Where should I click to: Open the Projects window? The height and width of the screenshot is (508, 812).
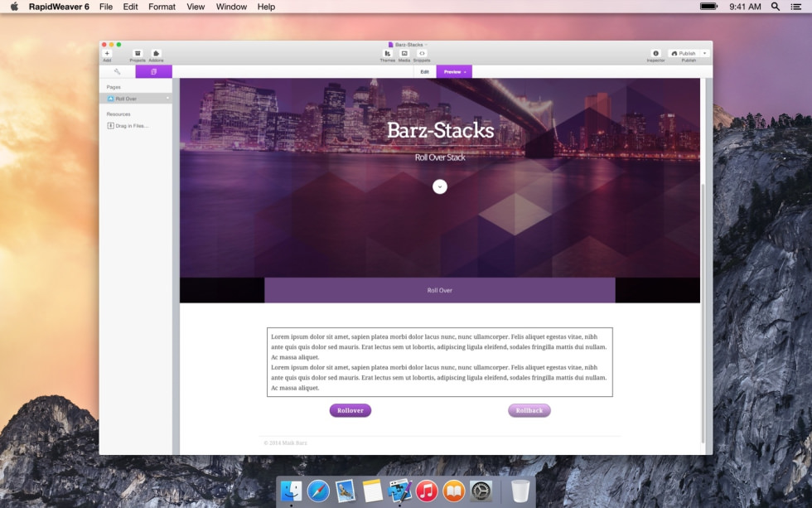138,54
